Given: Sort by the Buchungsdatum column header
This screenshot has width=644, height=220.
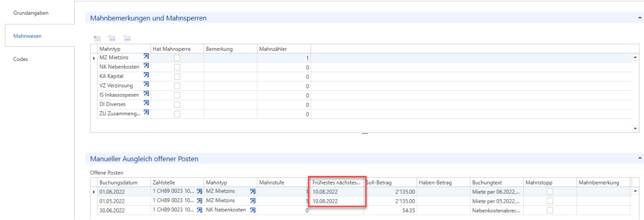Looking at the screenshot, I should (124, 182).
